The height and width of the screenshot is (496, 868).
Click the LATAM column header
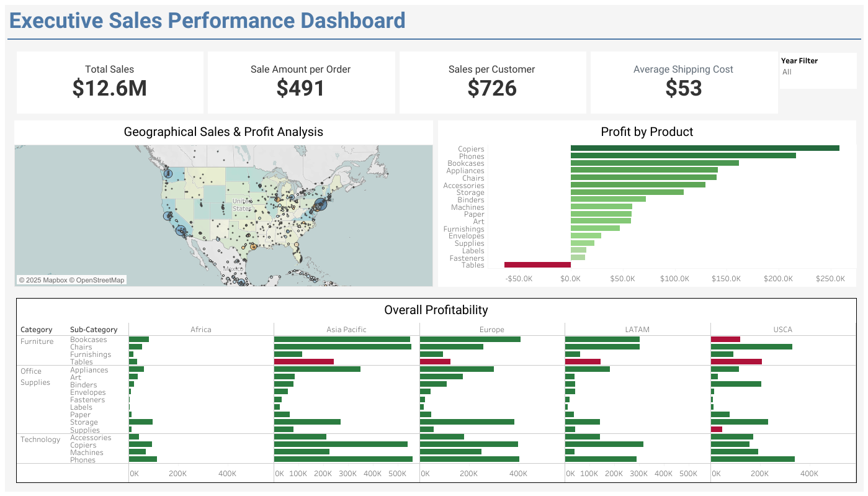click(x=637, y=330)
